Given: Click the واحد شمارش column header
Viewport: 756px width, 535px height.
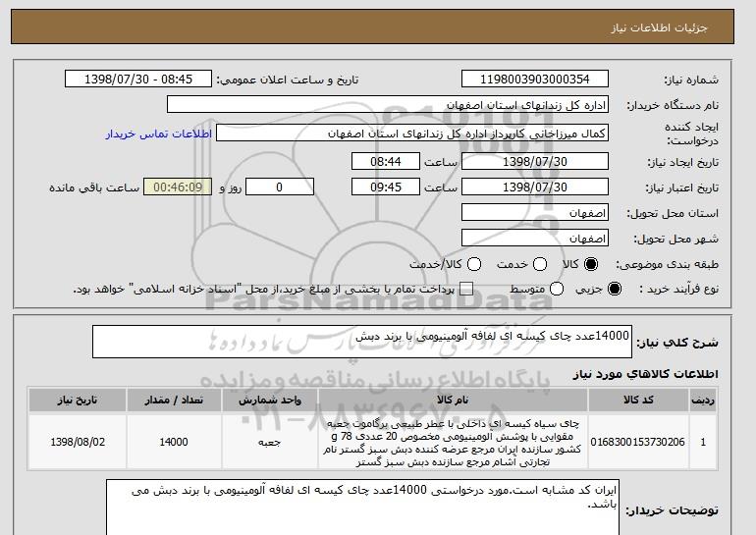Looking at the screenshot, I should pyautogui.click(x=270, y=401).
